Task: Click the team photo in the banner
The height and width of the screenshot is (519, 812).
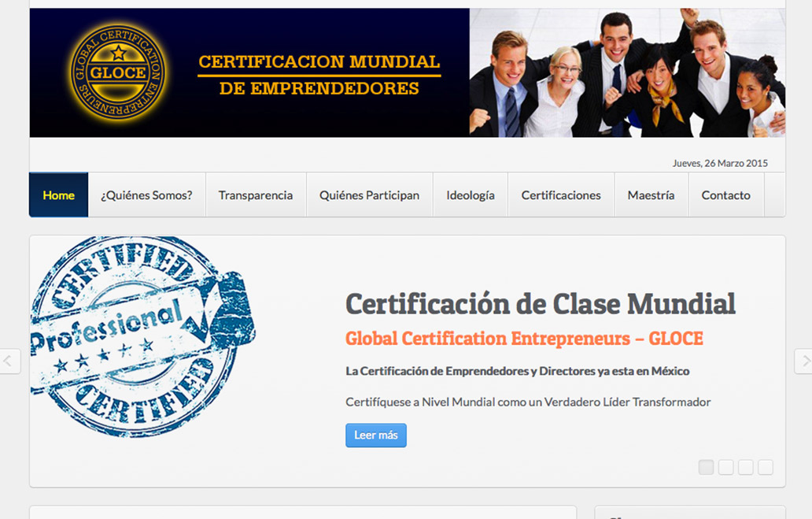Action: 627,72
